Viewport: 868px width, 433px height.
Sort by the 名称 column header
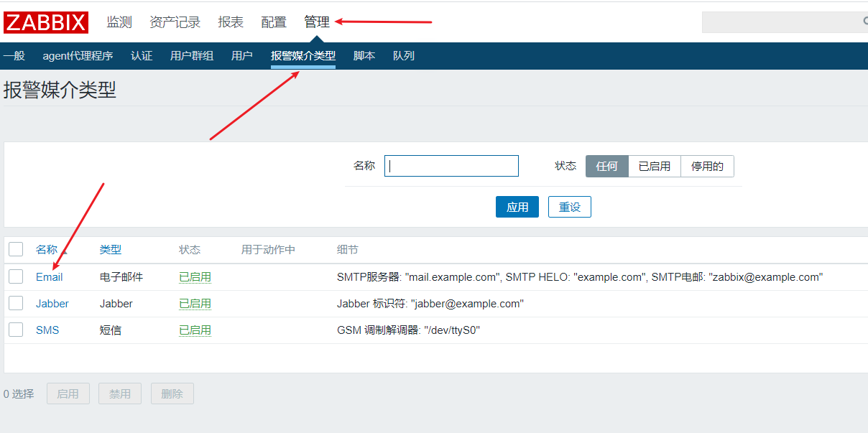pos(47,249)
